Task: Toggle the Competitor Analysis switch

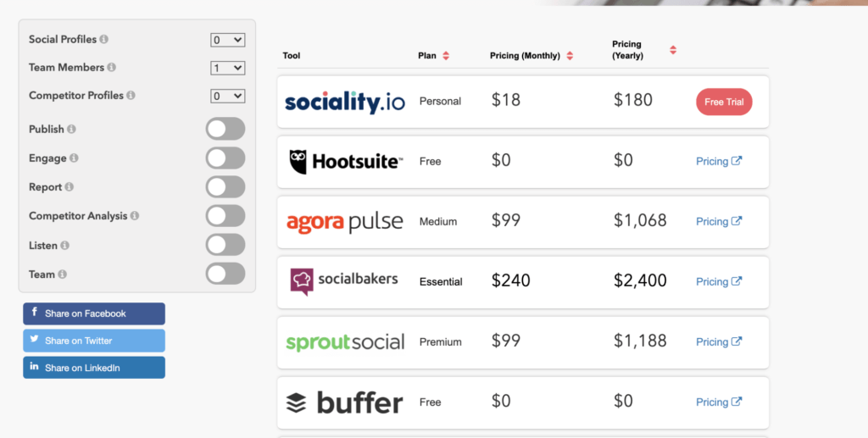Action: (x=225, y=216)
